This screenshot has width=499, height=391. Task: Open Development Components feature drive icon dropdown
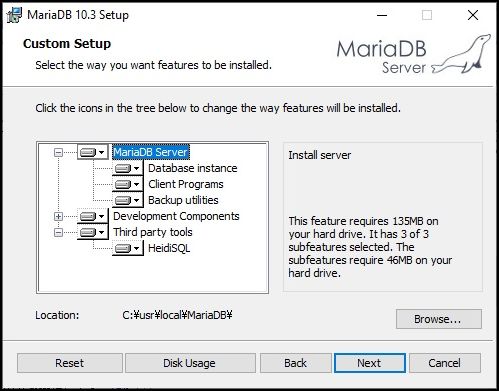coord(93,216)
